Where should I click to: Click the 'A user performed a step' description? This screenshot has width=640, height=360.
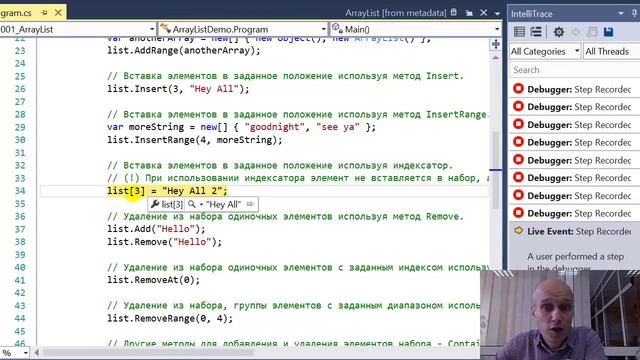point(575,257)
